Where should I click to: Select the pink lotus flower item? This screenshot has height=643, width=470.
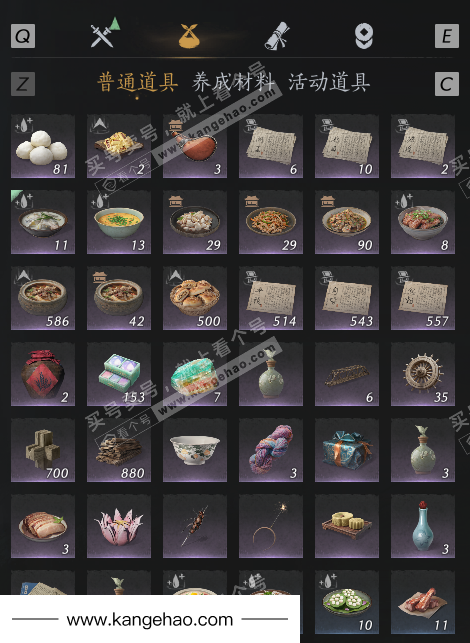tap(119, 526)
